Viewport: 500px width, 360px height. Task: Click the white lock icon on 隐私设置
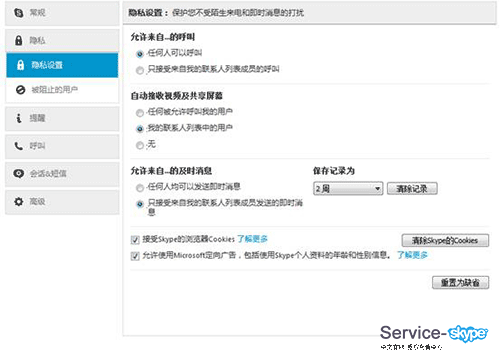pyautogui.click(x=20, y=65)
